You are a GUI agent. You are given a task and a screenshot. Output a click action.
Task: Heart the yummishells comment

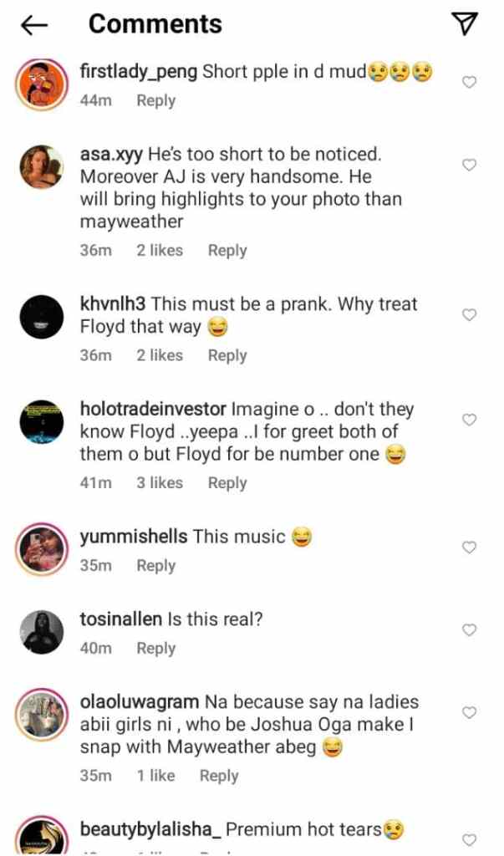(x=469, y=547)
